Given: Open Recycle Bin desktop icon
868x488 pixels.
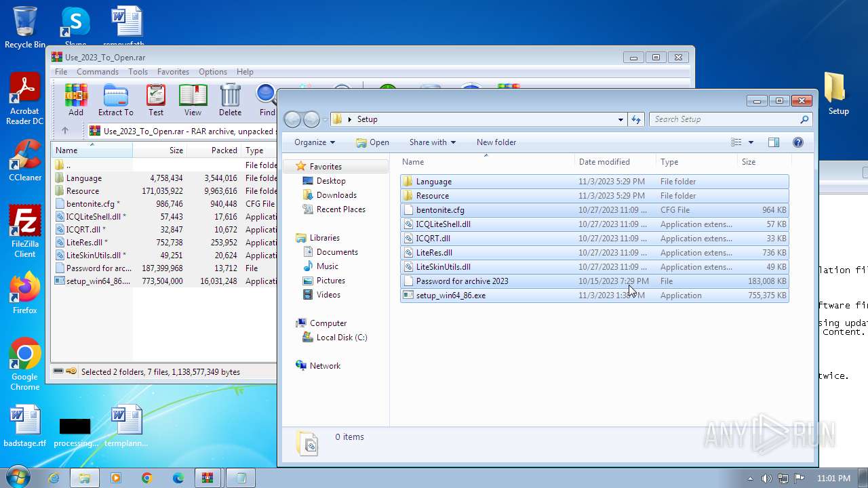Looking at the screenshot, I should click(25, 27).
